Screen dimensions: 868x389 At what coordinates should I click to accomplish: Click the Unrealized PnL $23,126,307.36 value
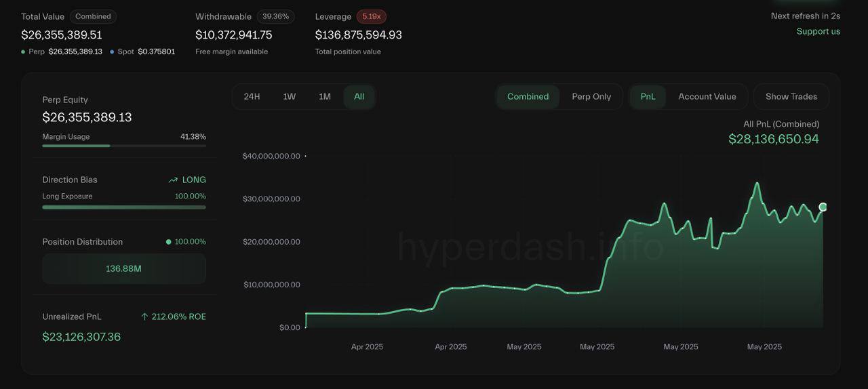click(x=81, y=337)
